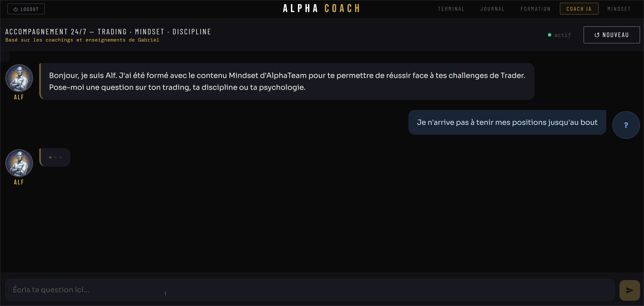Click the user question-mark avatar

point(626,125)
